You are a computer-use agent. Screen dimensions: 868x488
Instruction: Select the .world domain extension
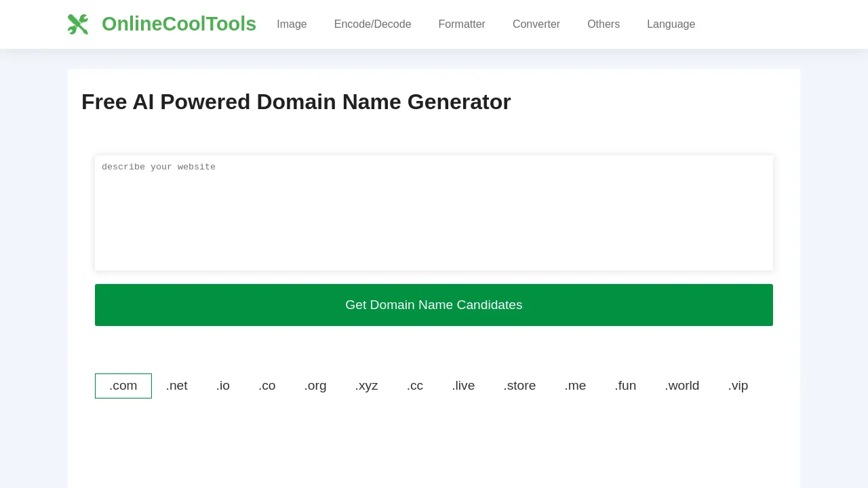(682, 386)
